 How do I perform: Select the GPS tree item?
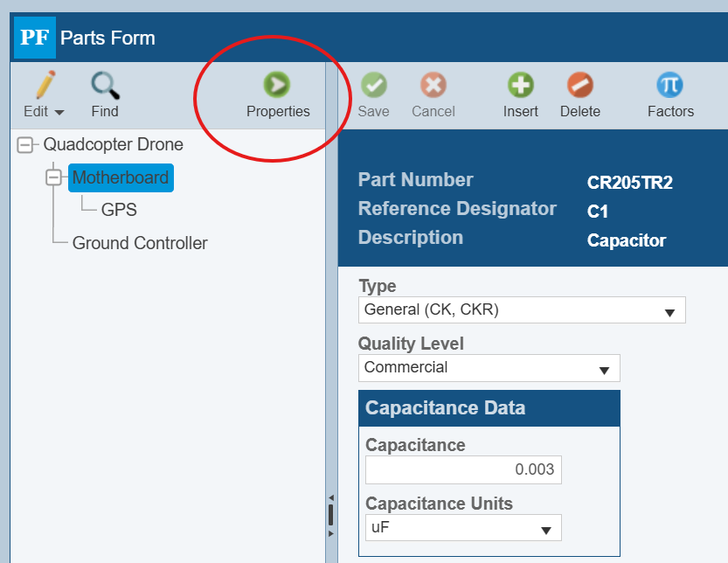point(119,210)
